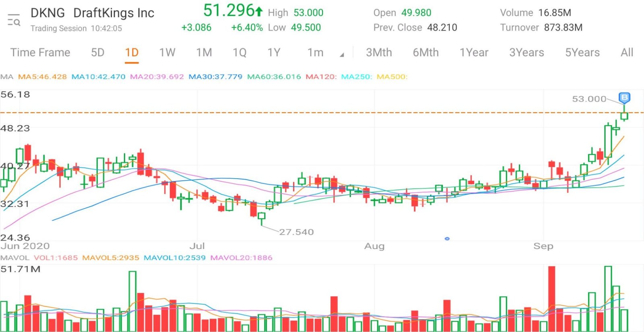644x332 pixels.
Task: Click the small blue event dot on the date axis
Action: (x=447, y=239)
